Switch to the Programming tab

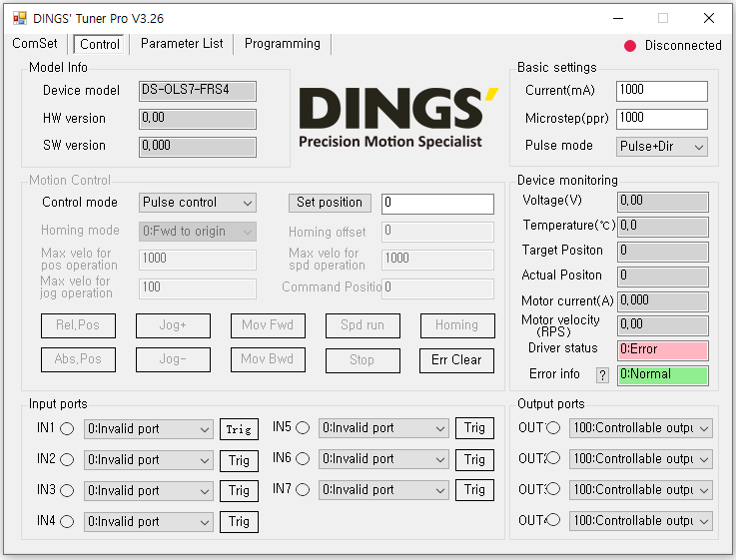coord(282,44)
